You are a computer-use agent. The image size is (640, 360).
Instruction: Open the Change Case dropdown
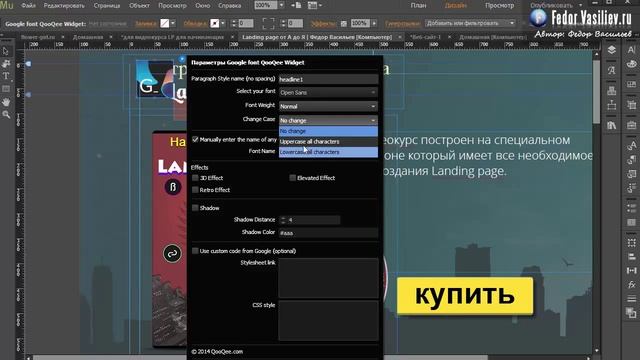click(328, 120)
